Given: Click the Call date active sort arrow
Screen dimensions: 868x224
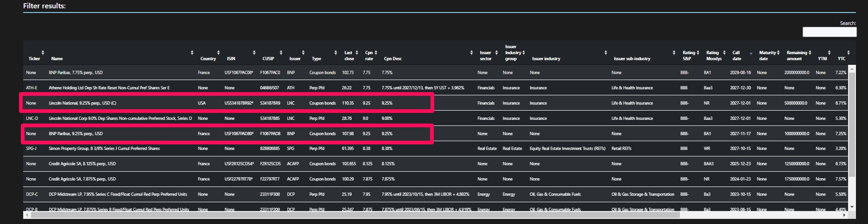Looking at the screenshot, I should tap(751, 54).
